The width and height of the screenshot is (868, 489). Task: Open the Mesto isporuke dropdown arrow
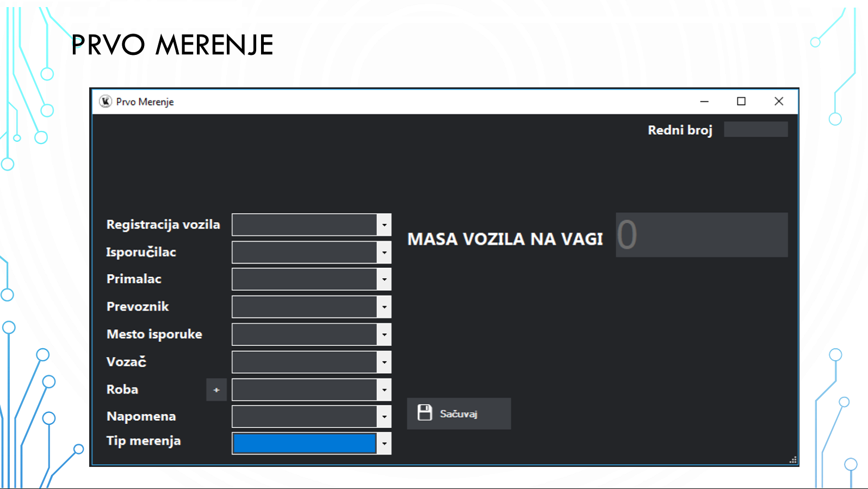point(384,335)
